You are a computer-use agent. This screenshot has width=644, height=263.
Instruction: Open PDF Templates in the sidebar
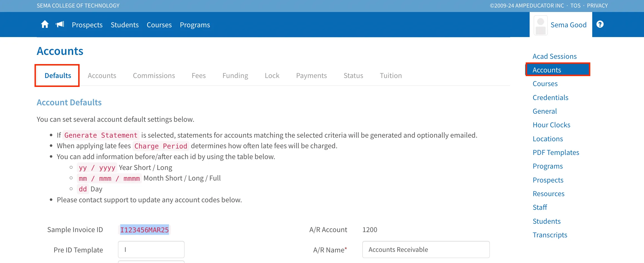click(556, 152)
